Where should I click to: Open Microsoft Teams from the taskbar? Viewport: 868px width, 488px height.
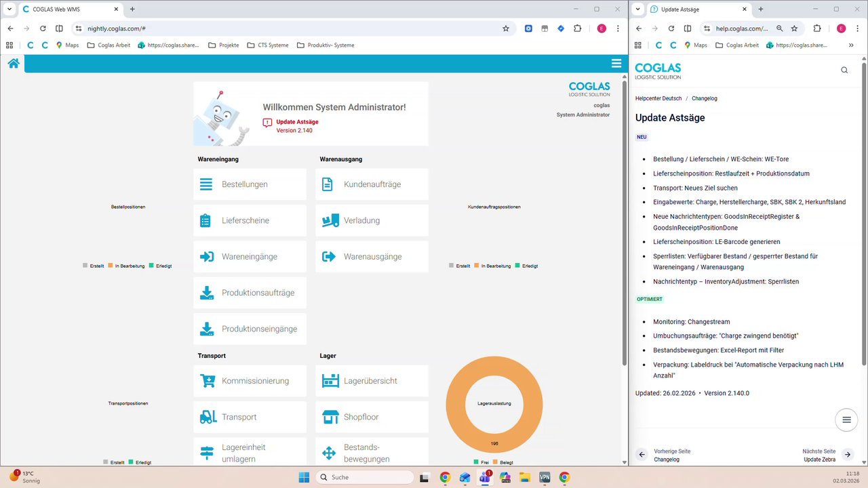click(485, 477)
